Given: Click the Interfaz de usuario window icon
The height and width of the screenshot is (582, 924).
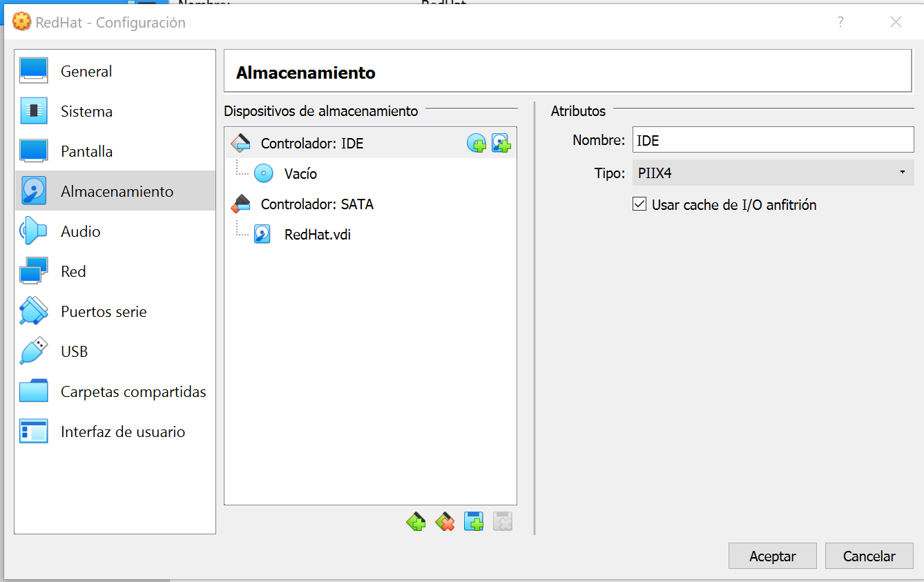Looking at the screenshot, I should point(34,431).
